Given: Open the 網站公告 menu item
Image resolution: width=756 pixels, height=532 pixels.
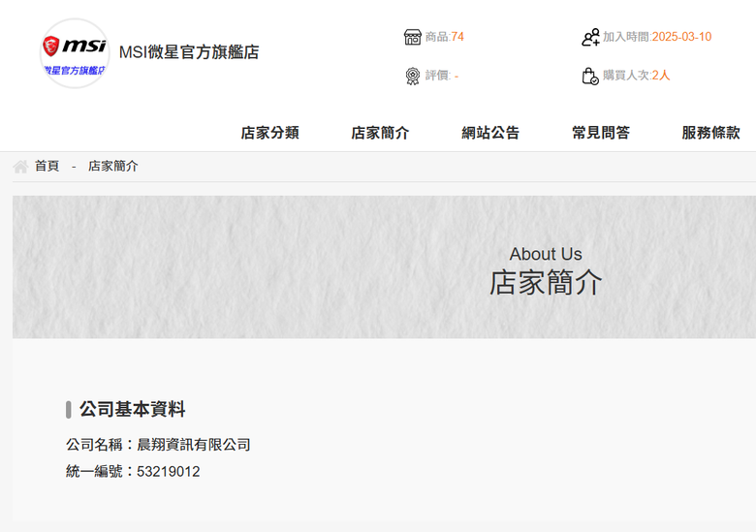Looking at the screenshot, I should [490, 133].
